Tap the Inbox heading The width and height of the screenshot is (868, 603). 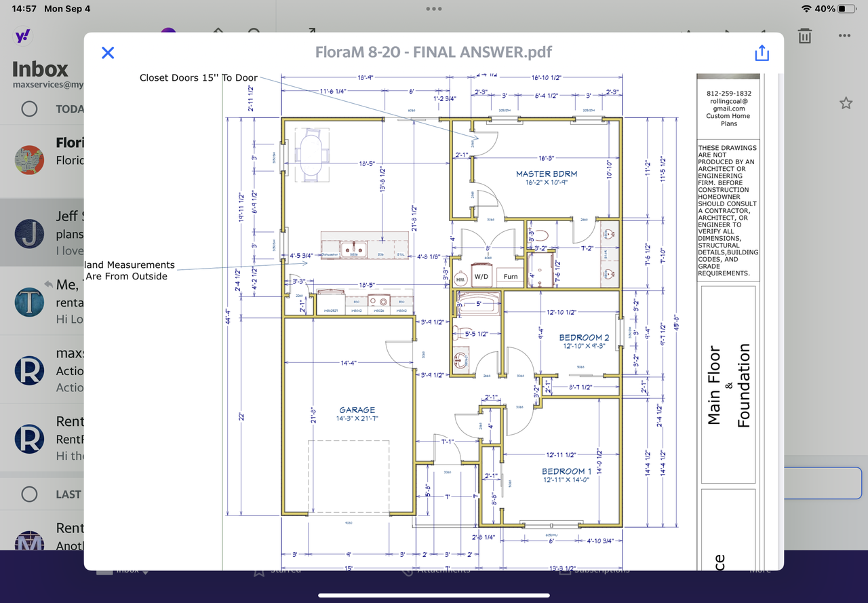(x=41, y=69)
